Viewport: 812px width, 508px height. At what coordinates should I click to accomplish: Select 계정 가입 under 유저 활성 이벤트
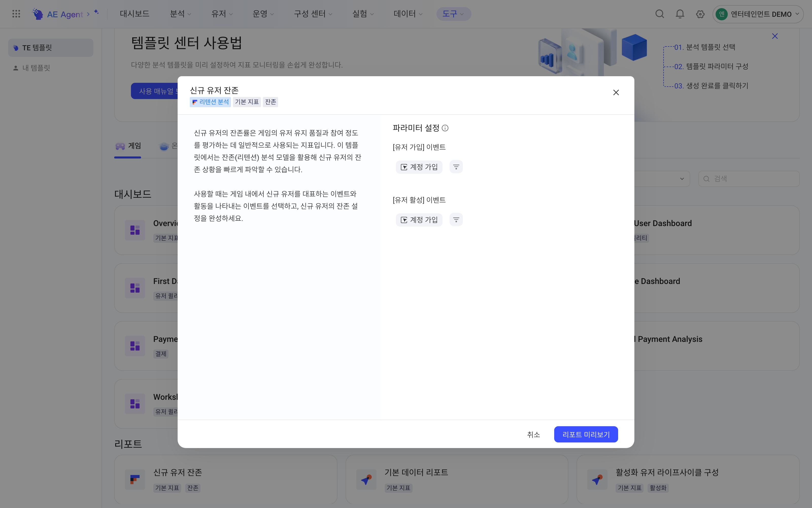coord(419,220)
